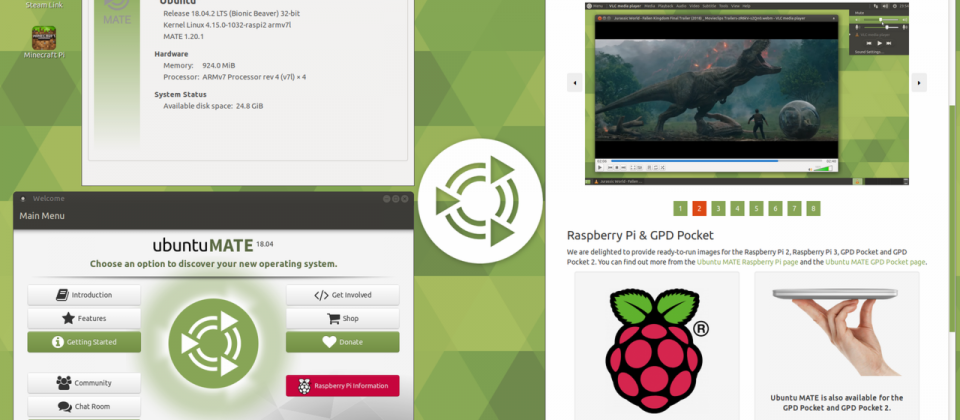Visit the Shop button

[x=343, y=318]
